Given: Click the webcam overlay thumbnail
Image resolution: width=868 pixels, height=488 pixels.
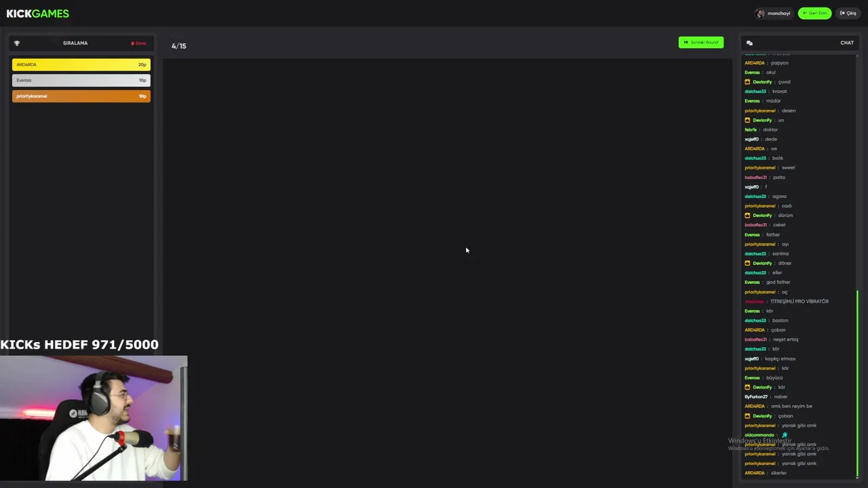Looking at the screenshot, I should pos(94,418).
